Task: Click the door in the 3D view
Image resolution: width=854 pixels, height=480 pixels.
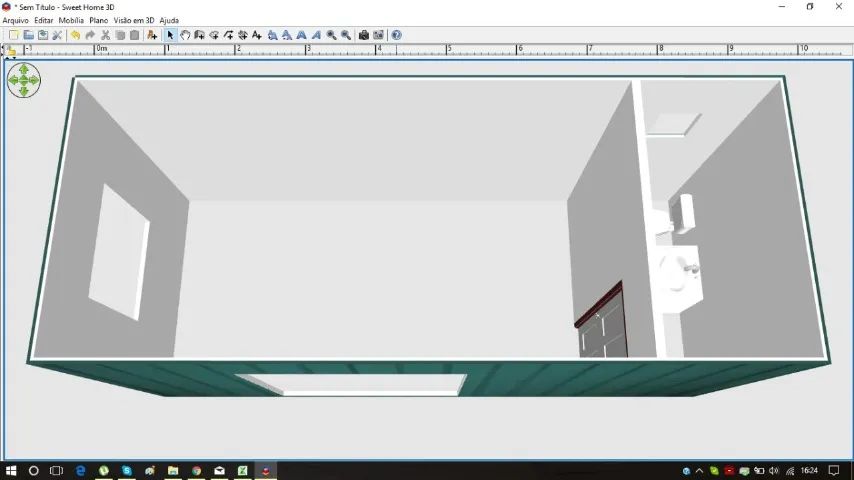Action: (602, 326)
